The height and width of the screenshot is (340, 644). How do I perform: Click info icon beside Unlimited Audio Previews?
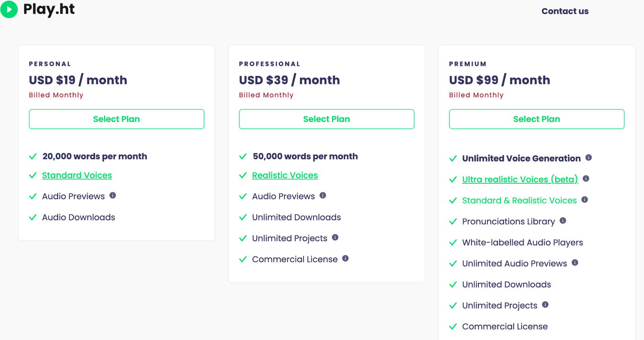tap(575, 263)
